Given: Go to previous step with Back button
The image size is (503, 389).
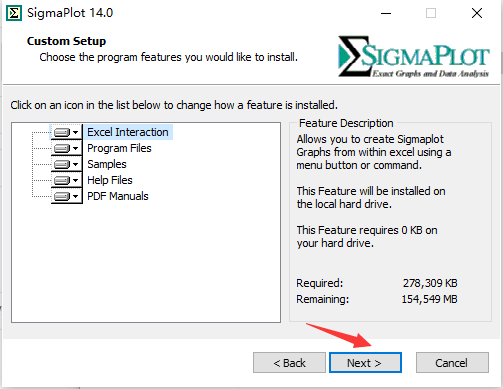Looking at the screenshot, I should [289, 363].
